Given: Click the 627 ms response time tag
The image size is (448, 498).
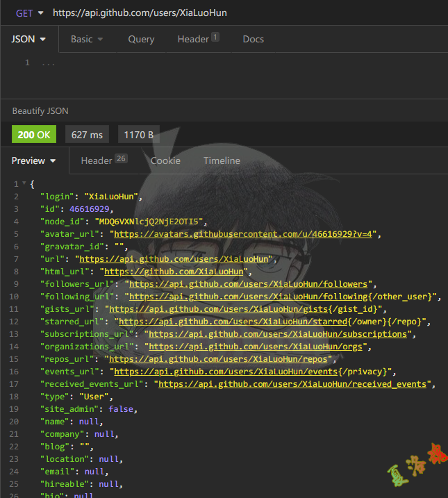Looking at the screenshot, I should coord(87,135).
